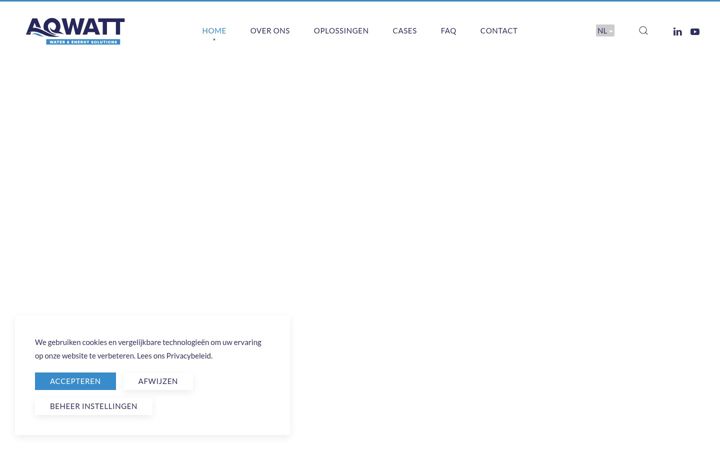Go to the Home menu item
Screen dimensions: 720x450
(x=214, y=31)
